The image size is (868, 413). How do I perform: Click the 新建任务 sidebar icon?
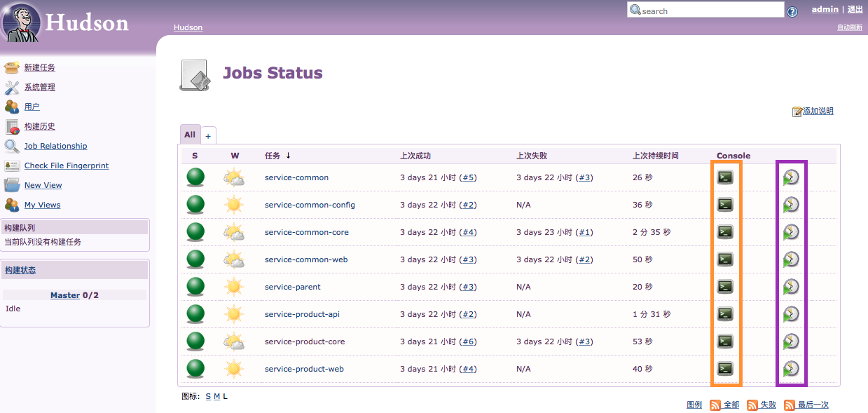point(12,67)
